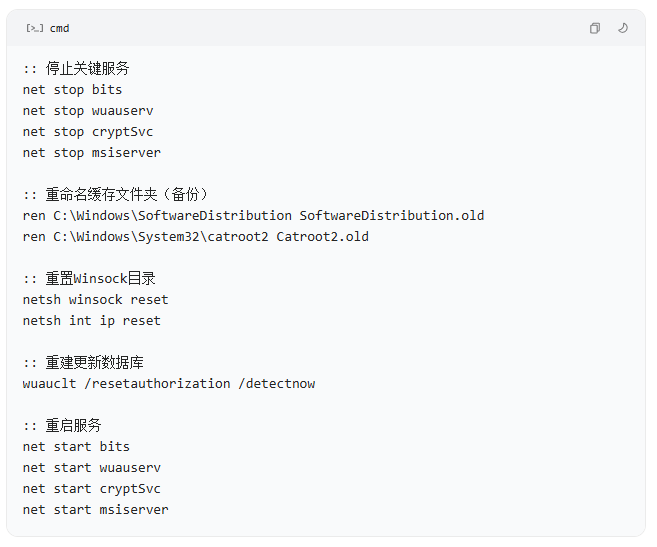Viewport: 657px width, 547px height.
Task: Click the 重置Winsock目录 comment line
Action: 89,278
